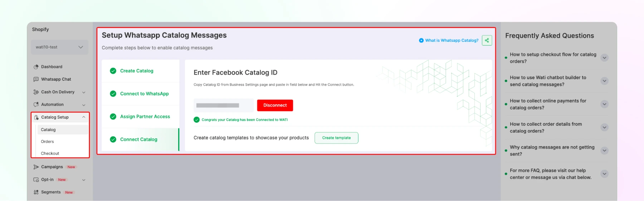
Task: Expand the Cash On Delivery chevron
Action: (84, 92)
